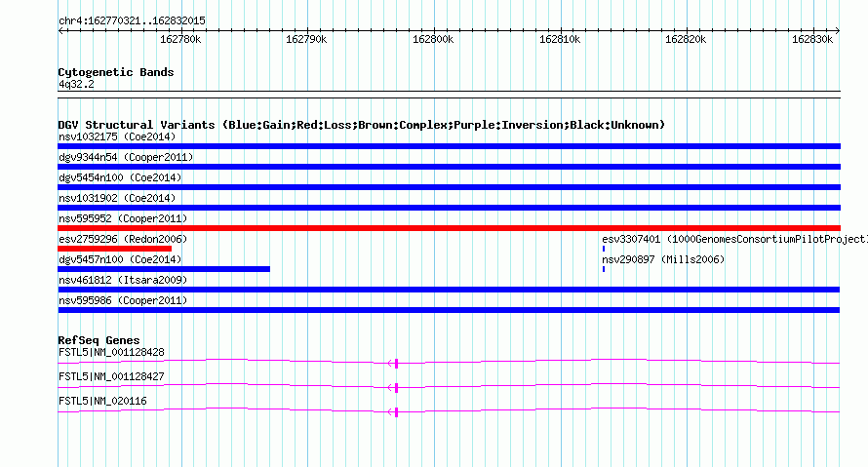The width and height of the screenshot is (868, 467).
Task: Click the Cytogenetic Bands track title
Action: (116, 72)
